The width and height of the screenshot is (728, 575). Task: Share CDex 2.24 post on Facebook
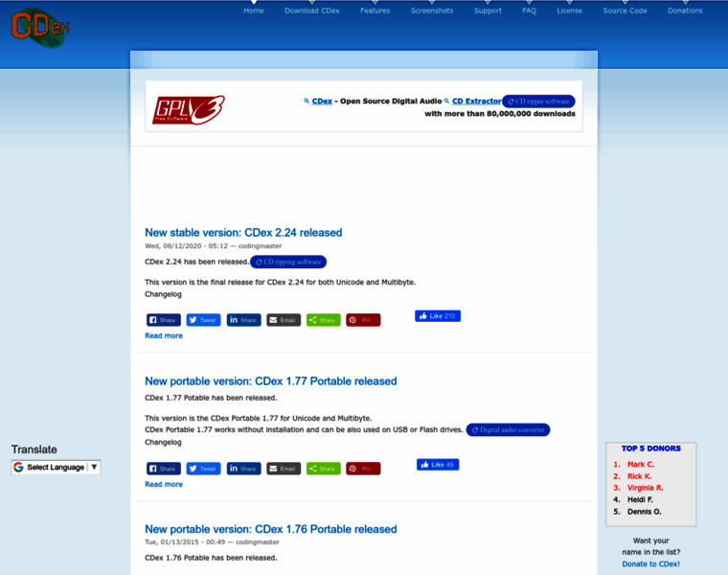click(164, 320)
